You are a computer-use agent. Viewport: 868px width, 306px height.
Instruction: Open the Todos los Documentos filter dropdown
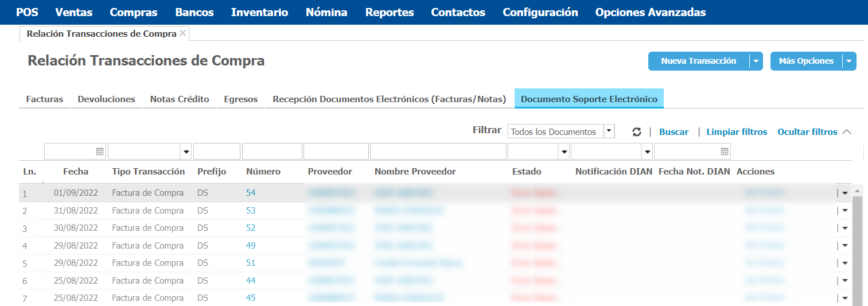pos(609,131)
